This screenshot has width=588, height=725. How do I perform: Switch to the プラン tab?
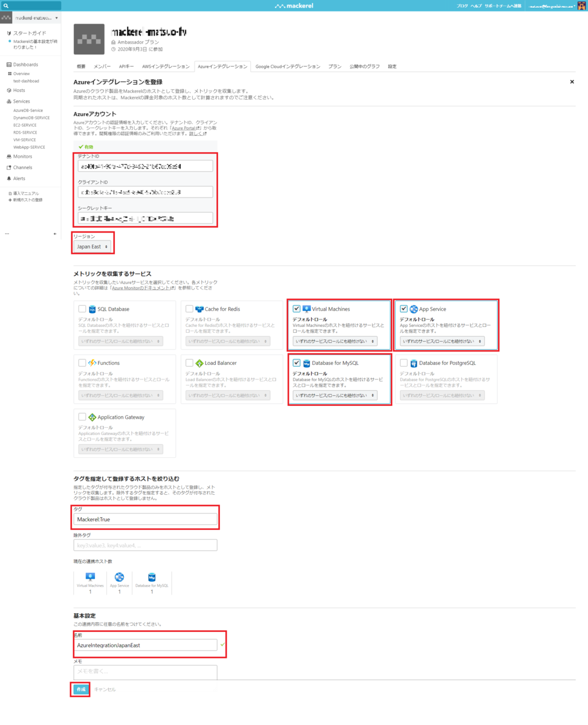coord(335,66)
